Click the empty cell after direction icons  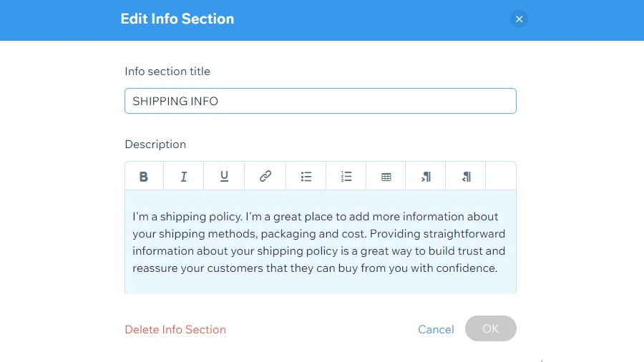pyautogui.click(x=500, y=177)
